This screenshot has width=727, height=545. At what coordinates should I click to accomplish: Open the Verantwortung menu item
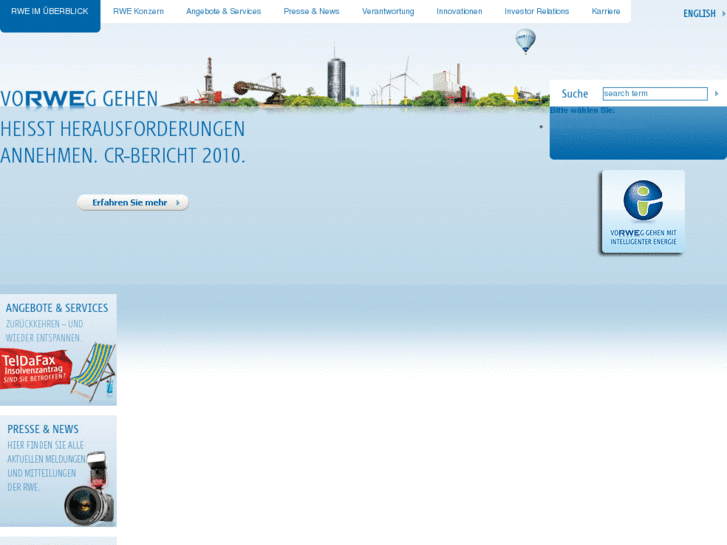388,11
